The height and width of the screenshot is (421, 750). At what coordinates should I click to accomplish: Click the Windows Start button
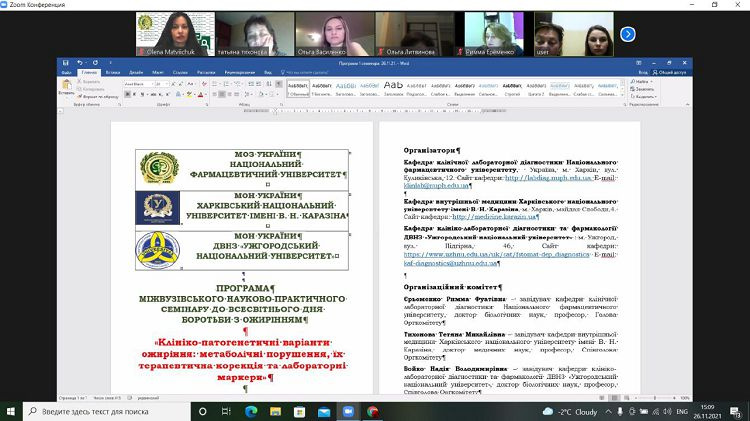coord(11,411)
